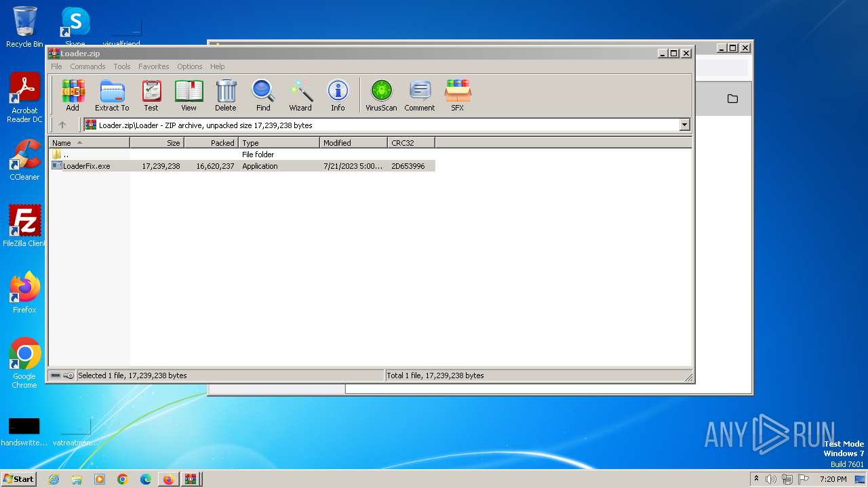
Task: Create SFX archive icon
Action: [458, 96]
